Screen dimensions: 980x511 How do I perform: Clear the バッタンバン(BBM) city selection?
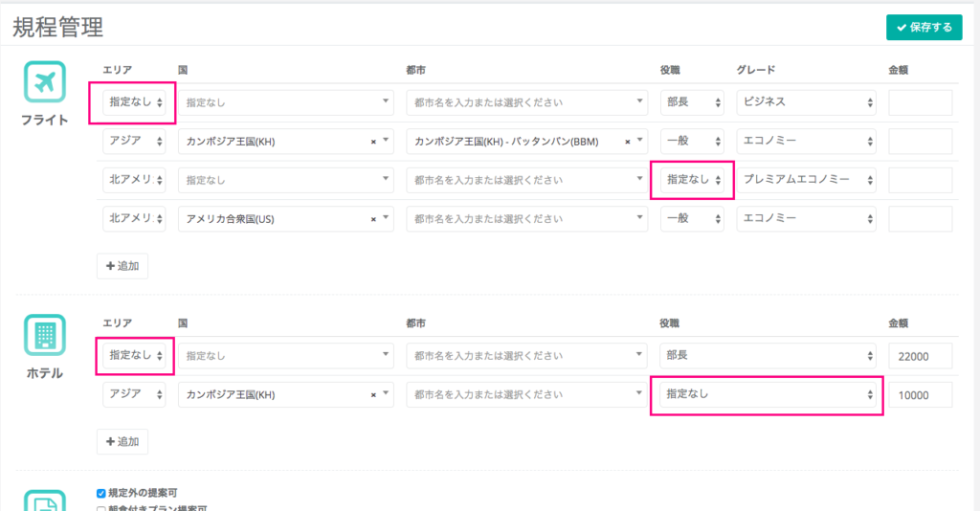pos(628,142)
